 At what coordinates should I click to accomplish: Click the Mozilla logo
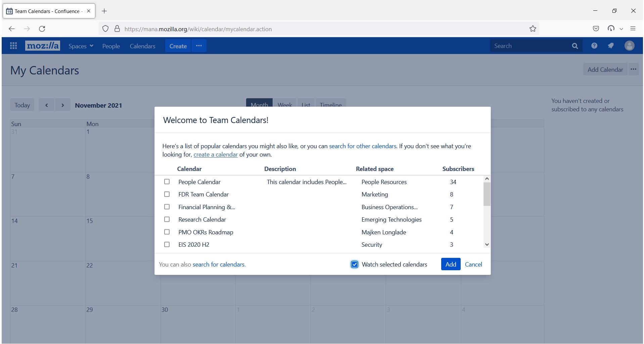[x=42, y=46]
